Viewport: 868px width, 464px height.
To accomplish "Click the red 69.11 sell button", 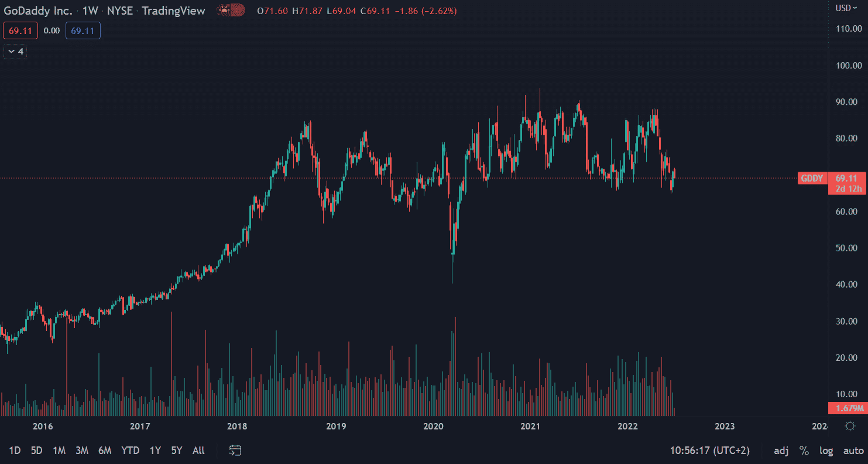I will 20,30.
